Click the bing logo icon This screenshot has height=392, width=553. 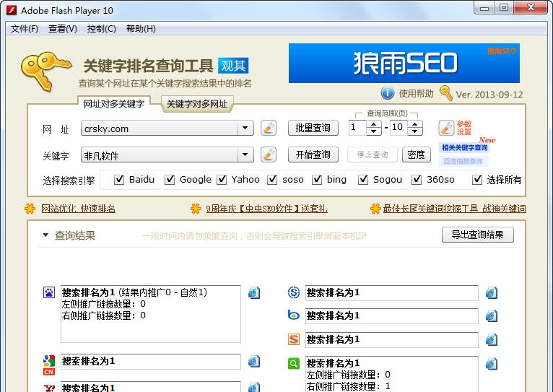click(293, 315)
